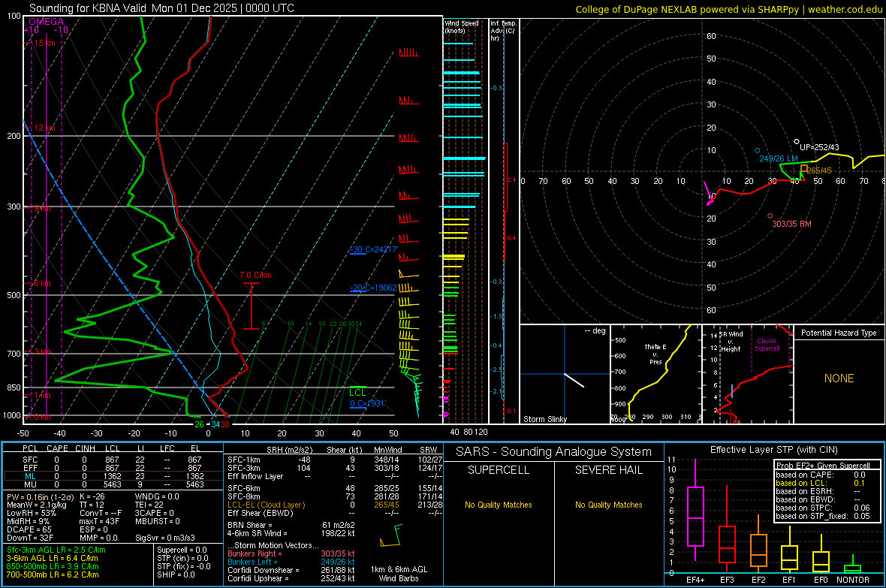This screenshot has height=588, width=886.
Task: Click the SARS - Sounding Analogue System title
Action: click(554, 452)
